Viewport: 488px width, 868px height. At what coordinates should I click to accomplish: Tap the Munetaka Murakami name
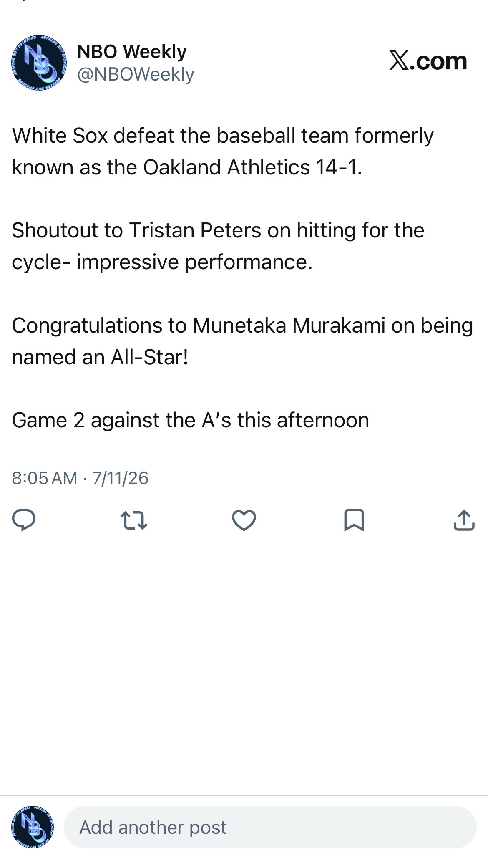289,325
